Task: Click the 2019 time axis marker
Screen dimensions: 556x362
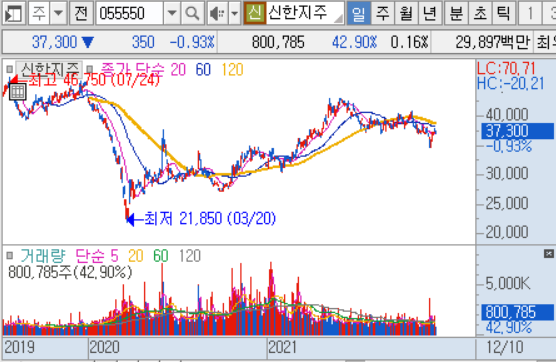Action: (20, 347)
